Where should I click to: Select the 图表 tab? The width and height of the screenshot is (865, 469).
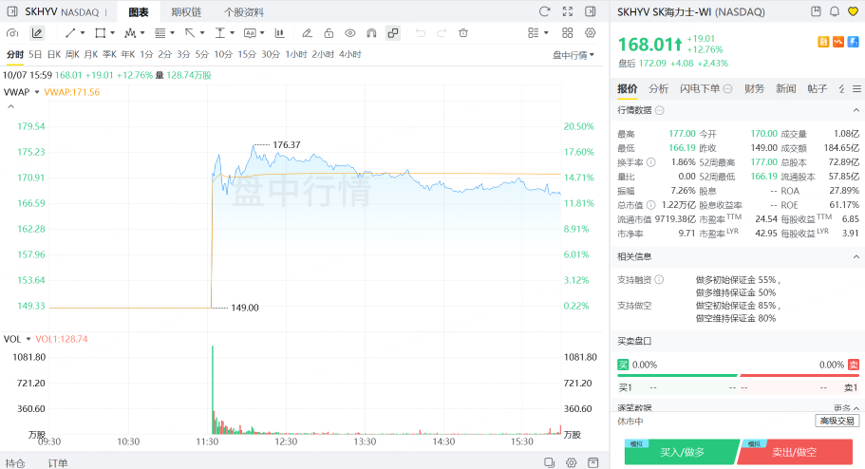click(138, 12)
